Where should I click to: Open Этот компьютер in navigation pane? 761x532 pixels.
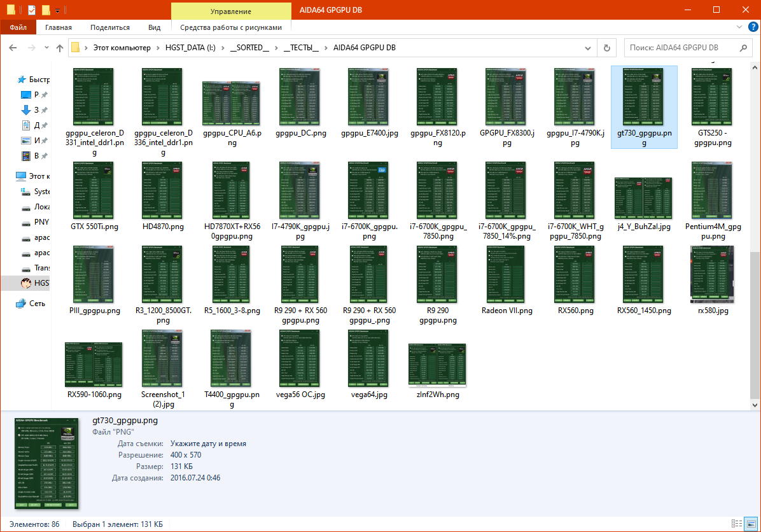click(33, 176)
